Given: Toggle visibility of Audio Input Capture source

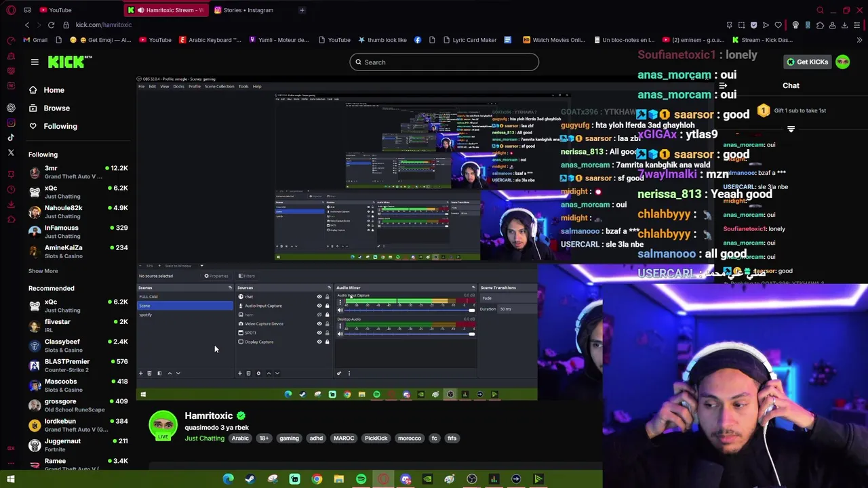Looking at the screenshot, I should (319, 306).
